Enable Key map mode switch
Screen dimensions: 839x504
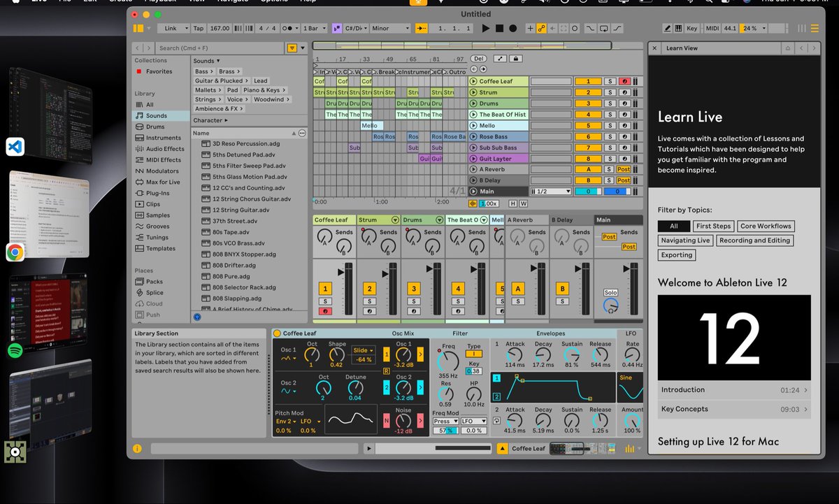(691, 29)
